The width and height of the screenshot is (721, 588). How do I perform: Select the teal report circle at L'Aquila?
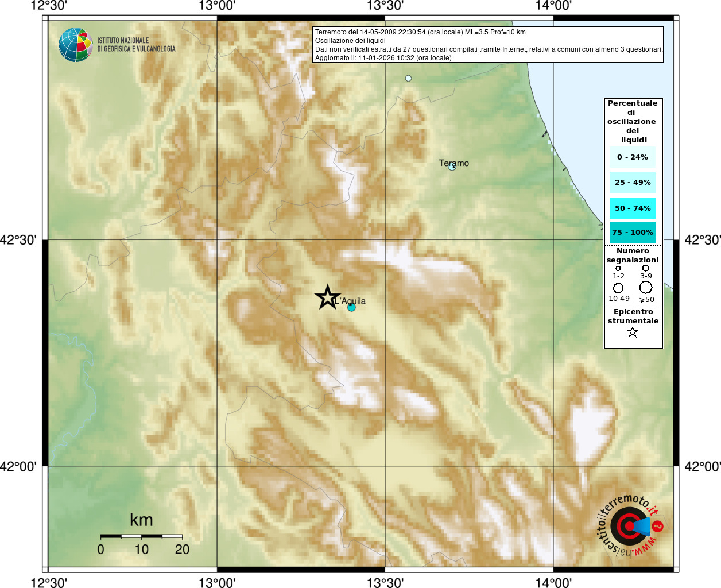[351, 308]
